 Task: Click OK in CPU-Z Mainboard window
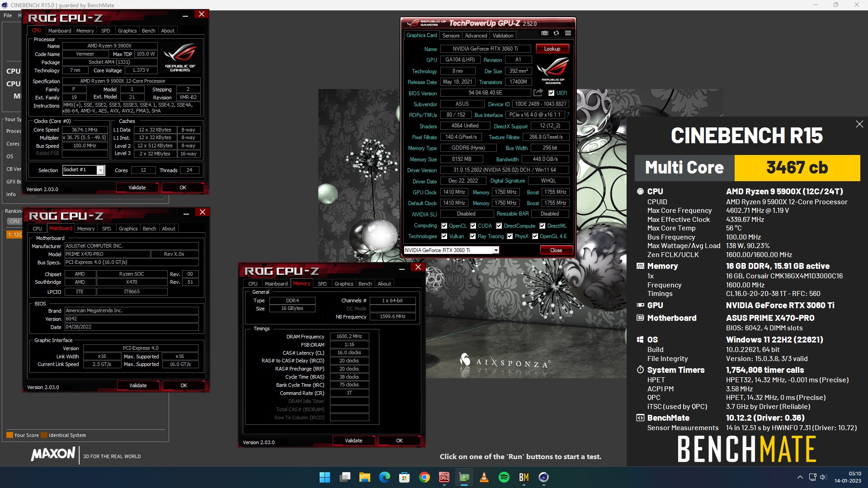point(184,385)
